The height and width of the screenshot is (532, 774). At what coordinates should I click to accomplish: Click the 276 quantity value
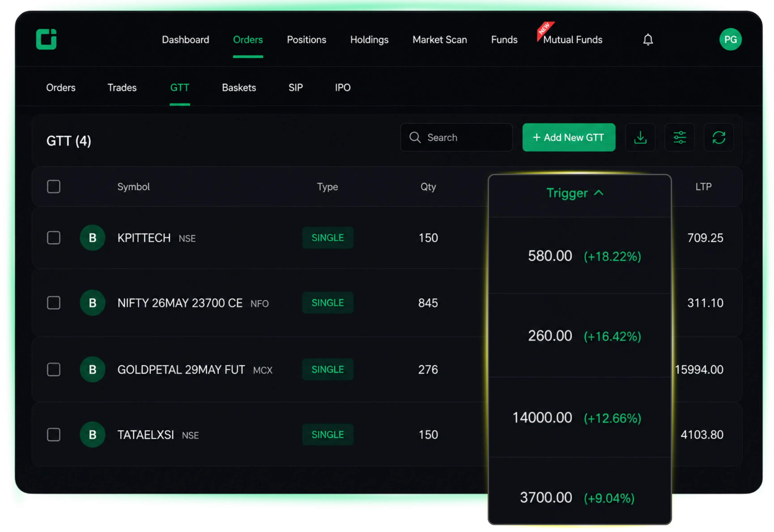pyautogui.click(x=428, y=370)
